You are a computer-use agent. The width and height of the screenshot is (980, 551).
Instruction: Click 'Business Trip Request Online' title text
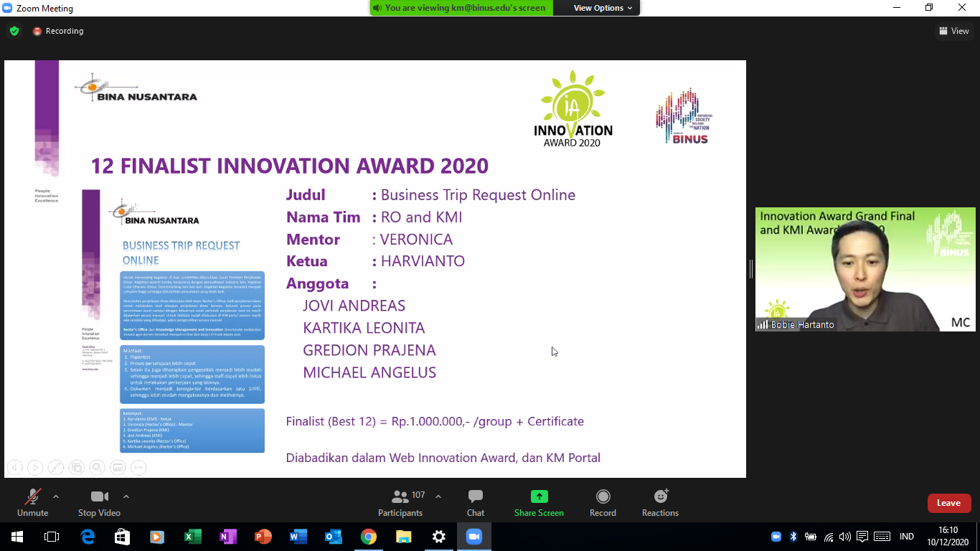pos(478,195)
